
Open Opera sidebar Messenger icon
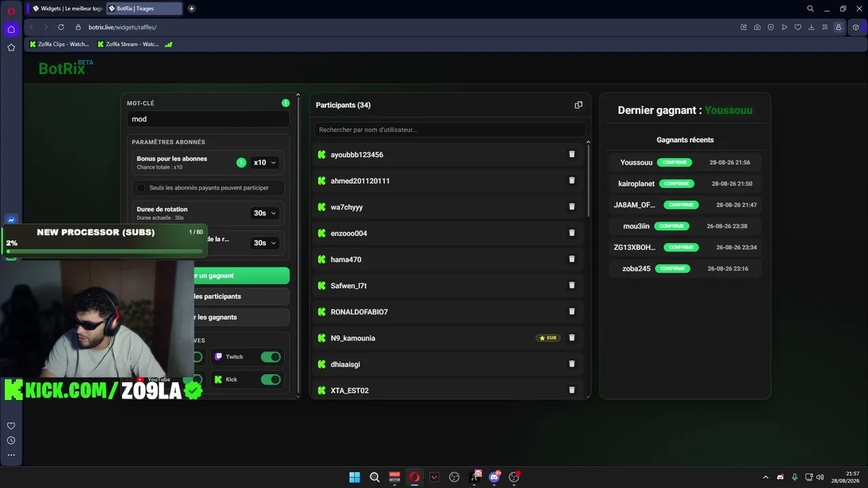[11, 220]
